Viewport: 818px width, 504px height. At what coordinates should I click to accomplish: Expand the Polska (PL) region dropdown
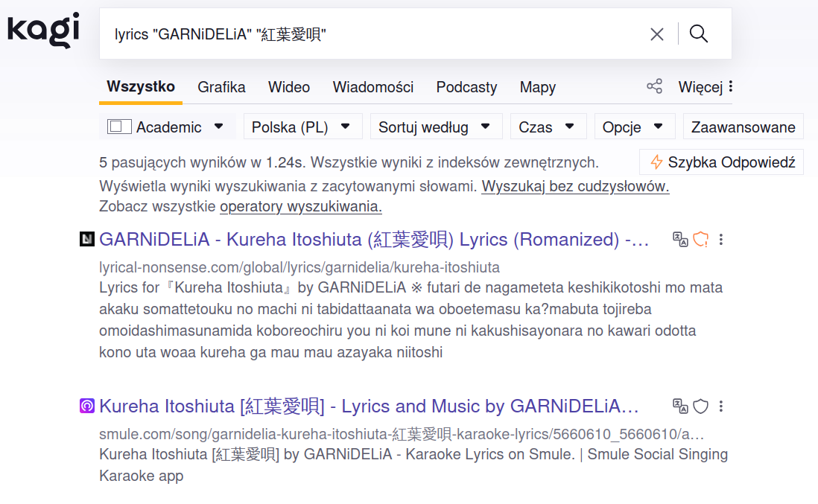[302, 127]
